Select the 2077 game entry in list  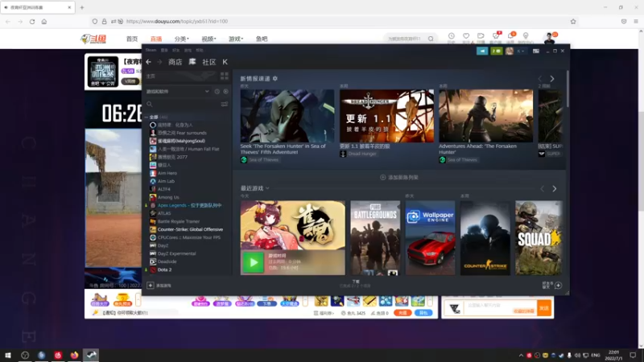168,157
